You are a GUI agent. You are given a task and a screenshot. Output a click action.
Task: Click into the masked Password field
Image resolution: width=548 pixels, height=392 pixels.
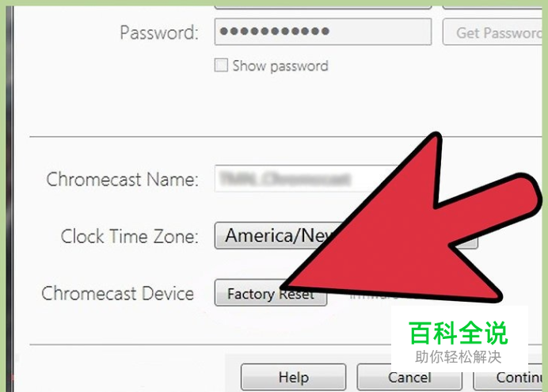point(323,32)
